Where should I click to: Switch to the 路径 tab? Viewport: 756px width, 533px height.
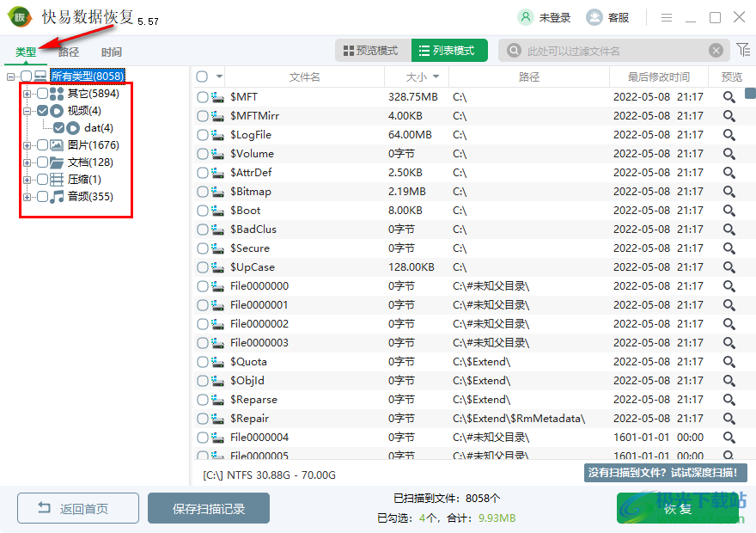tap(69, 52)
